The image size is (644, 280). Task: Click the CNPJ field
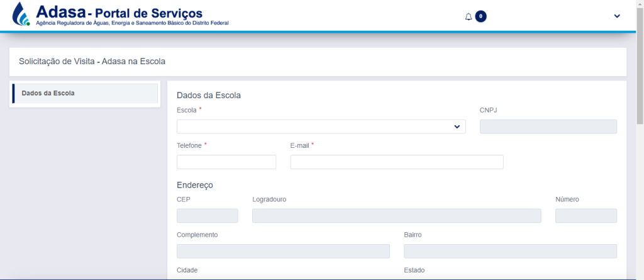point(548,126)
